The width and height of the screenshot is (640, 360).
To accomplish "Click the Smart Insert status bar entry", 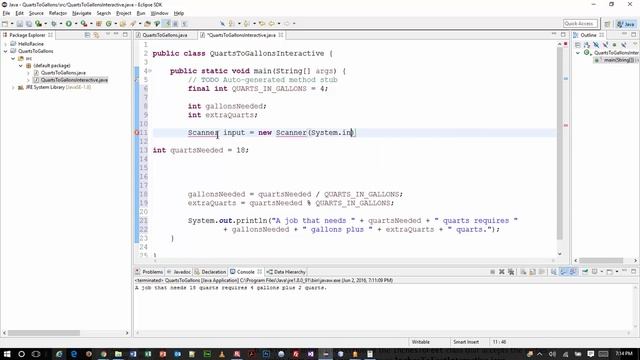I will 466,342.
